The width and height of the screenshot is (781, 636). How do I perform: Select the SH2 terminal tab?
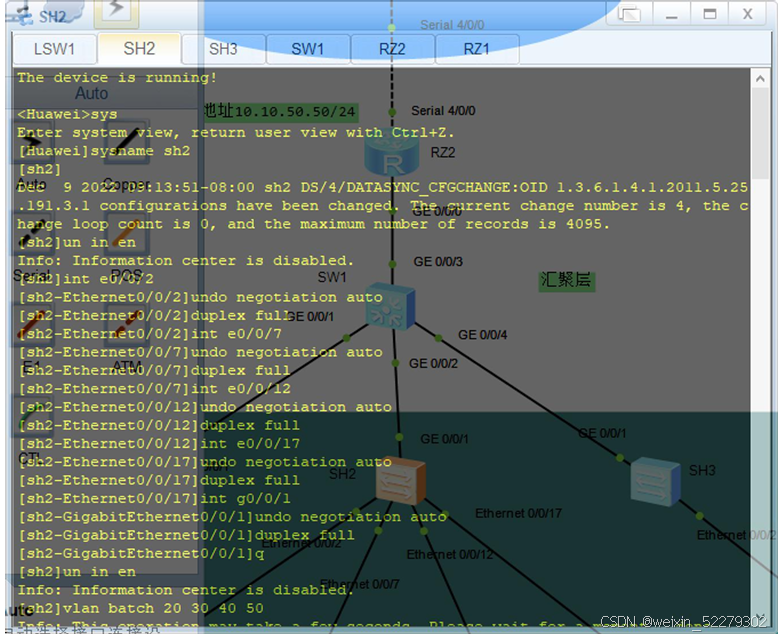139,49
